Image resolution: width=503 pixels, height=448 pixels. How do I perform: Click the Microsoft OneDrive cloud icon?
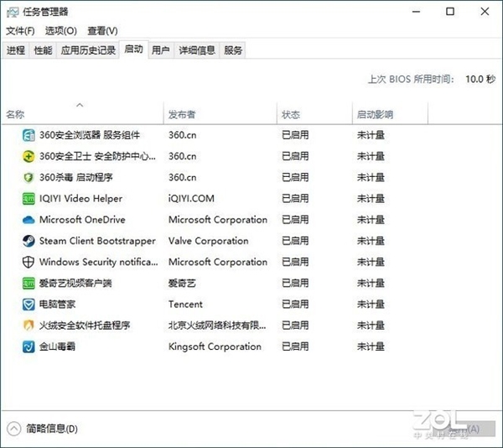tap(29, 220)
